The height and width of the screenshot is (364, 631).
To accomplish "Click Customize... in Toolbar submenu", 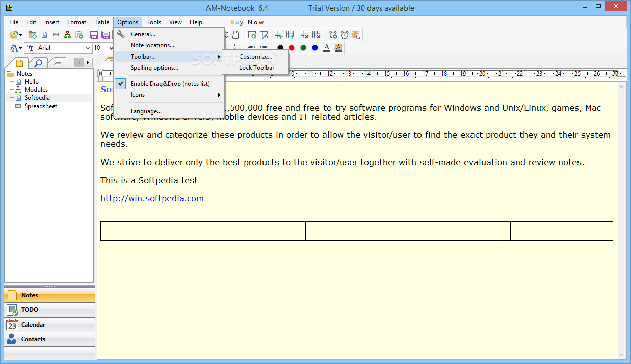I will [255, 57].
